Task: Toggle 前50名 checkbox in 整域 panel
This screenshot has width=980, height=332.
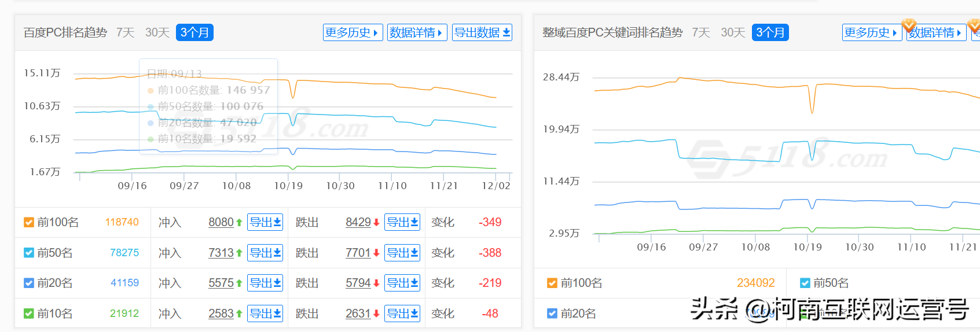Action: point(805,283)
